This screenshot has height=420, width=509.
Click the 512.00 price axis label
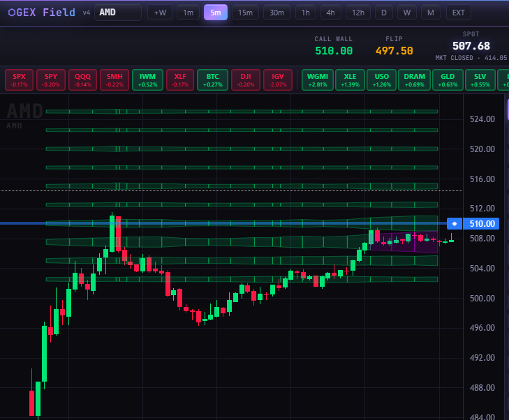pyautogui.click(x=482, y=208)
